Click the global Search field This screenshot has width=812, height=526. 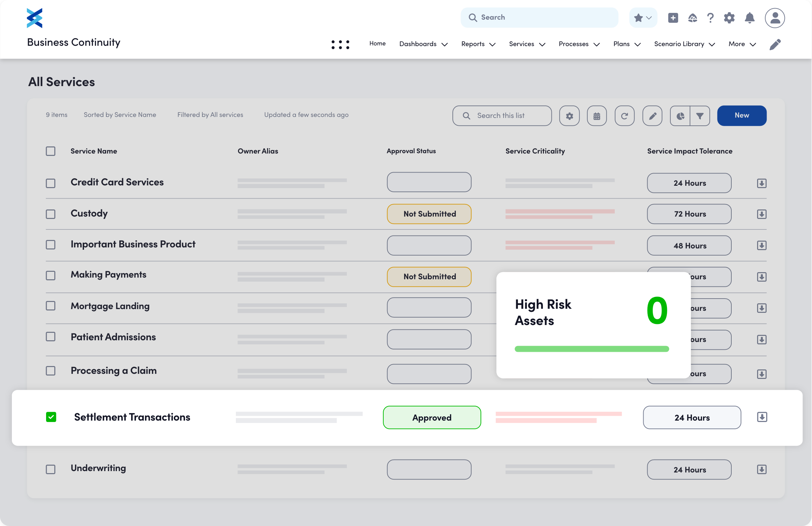(x=539, y=18)
